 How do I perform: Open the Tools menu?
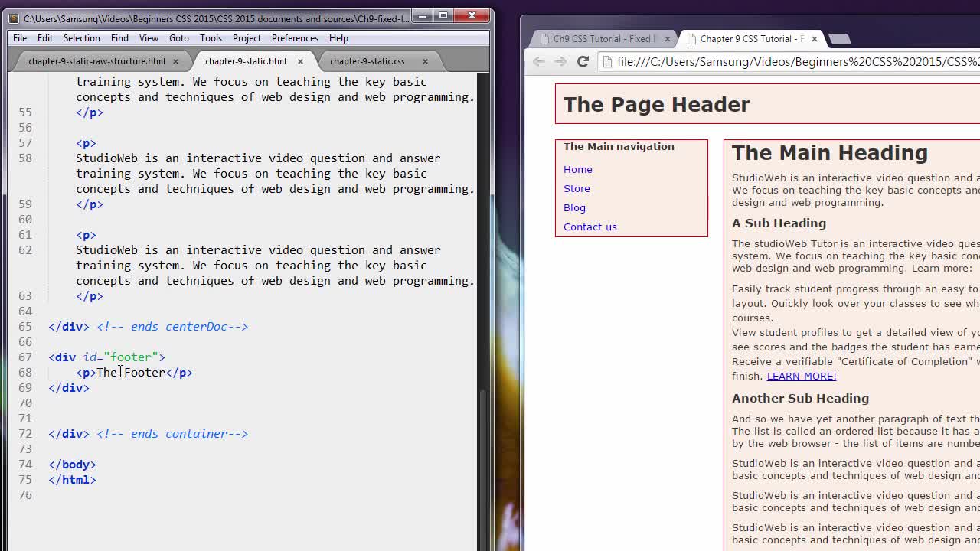tap(211, 38)
